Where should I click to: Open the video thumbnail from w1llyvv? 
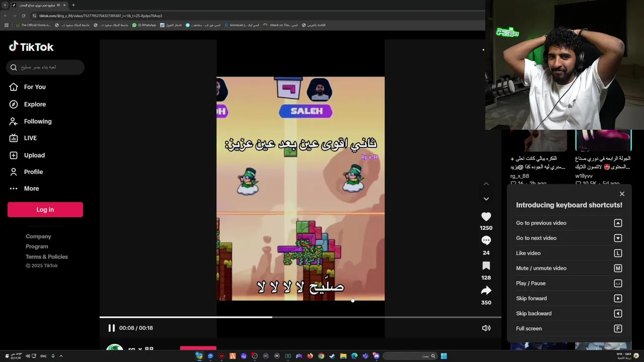603,140
